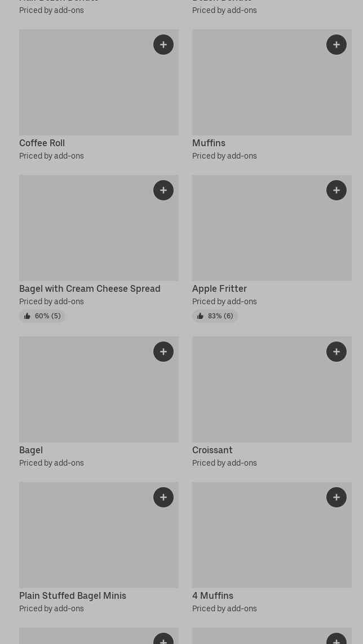Screen dimensions: 363x644
Task: Click the Croissant item name
Action: (213, 450)
